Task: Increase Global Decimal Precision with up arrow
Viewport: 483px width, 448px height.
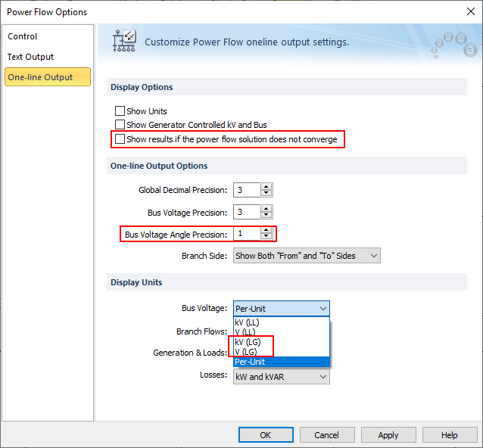Action: pyautogui.click(x=266, y=187)
